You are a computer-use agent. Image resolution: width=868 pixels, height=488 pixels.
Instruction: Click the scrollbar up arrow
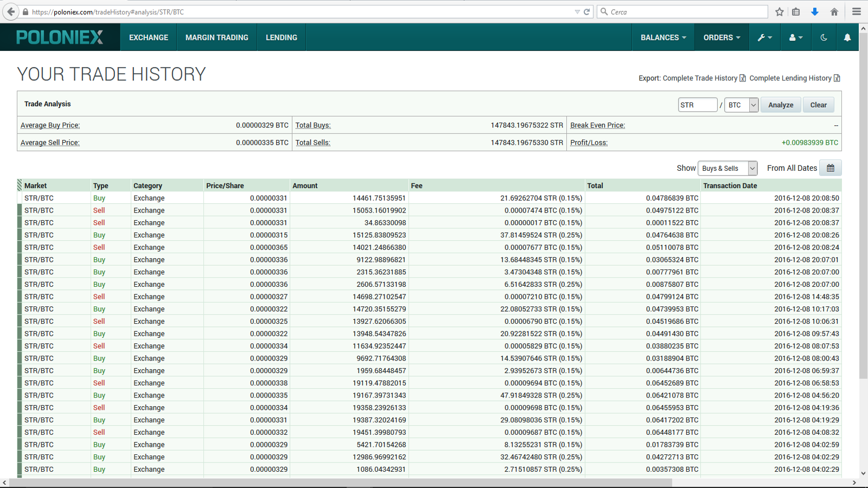[x=863, y=28]
